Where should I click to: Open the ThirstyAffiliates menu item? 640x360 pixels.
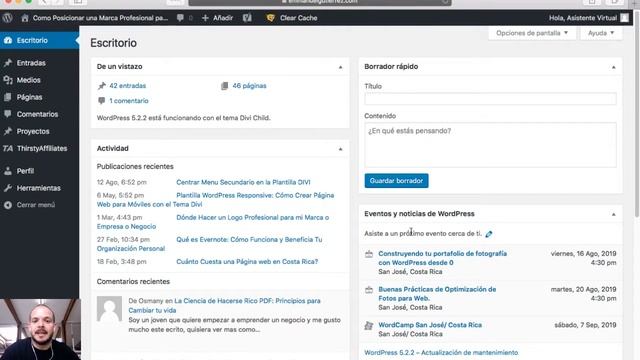(x=39, y=149)
